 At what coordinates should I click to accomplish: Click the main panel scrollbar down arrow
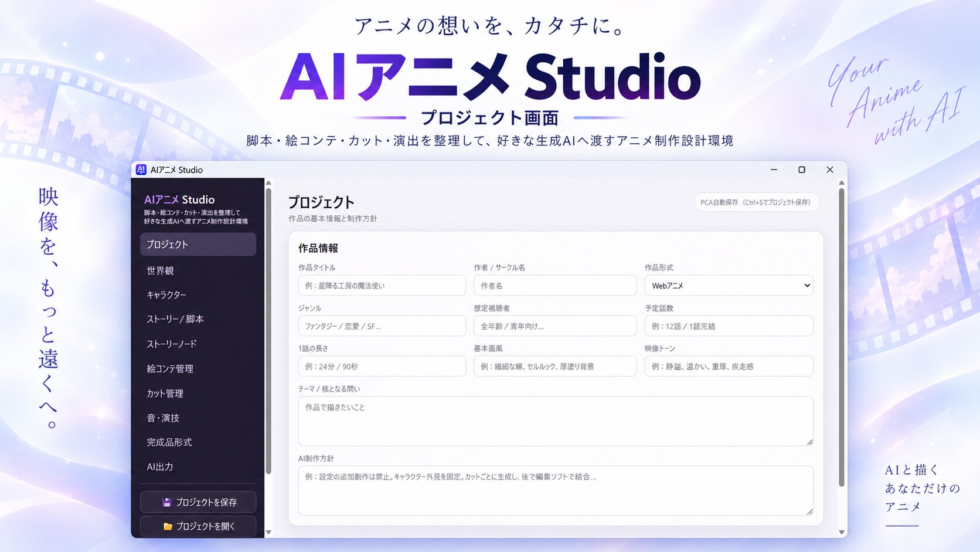842,532
